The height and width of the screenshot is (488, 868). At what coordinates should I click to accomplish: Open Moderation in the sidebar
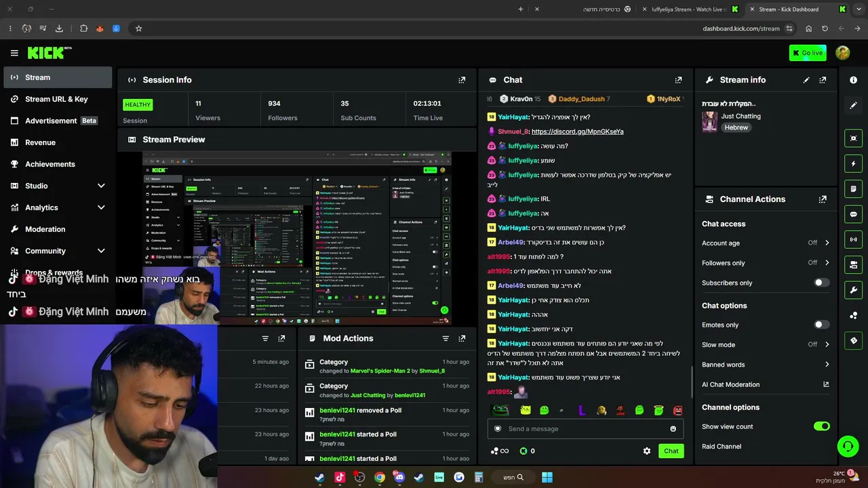pyautogui.click(x=58, y=229)
